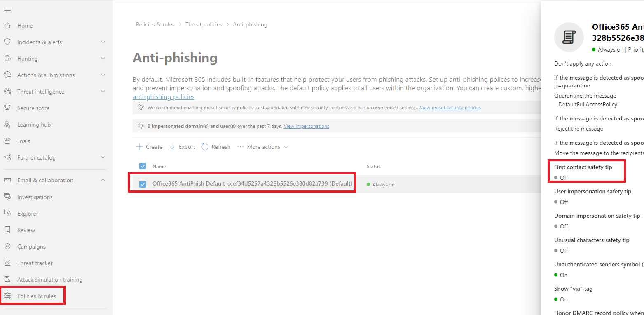Click Reject the message text
The width and height of the screenshot is (644, 315).
[578, 129]
